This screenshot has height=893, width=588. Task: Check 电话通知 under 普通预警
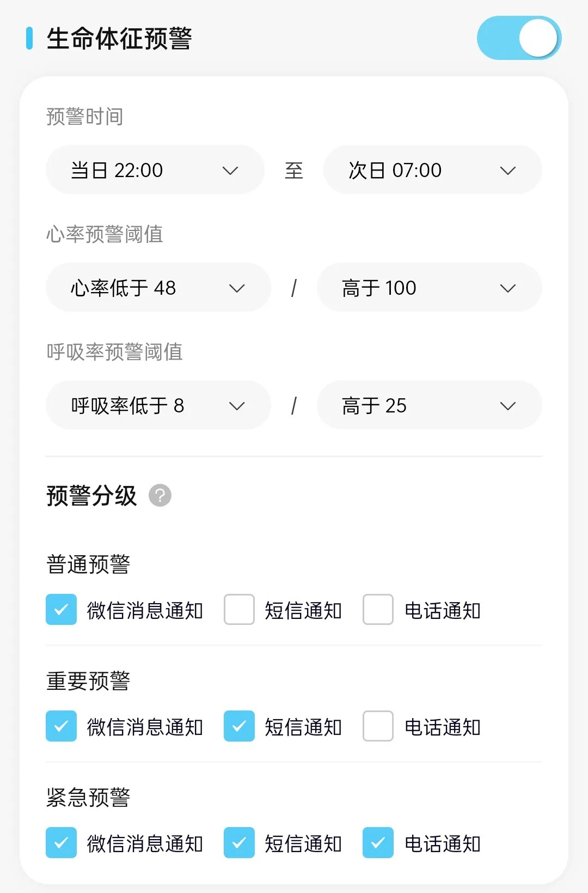coord(378,610)
